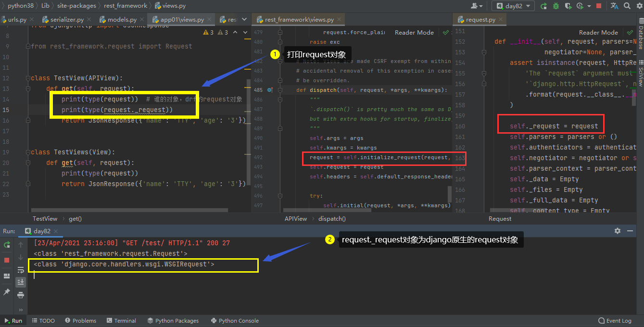Stop the running process from the top toolbar
Screen dimensions: 644x327
599,6
